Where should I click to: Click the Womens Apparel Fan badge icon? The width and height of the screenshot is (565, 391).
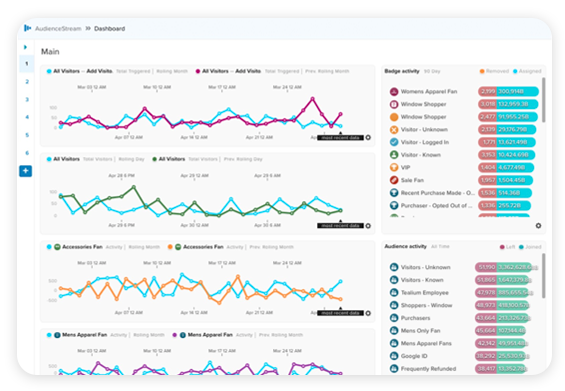394,92
